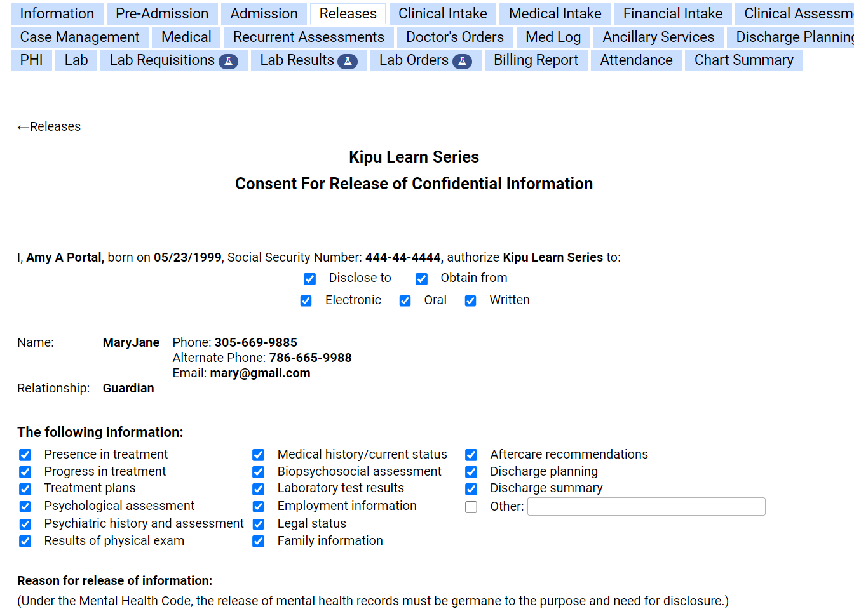Open the Billing Report tab
Screen dimensions: 854x616
536,60
